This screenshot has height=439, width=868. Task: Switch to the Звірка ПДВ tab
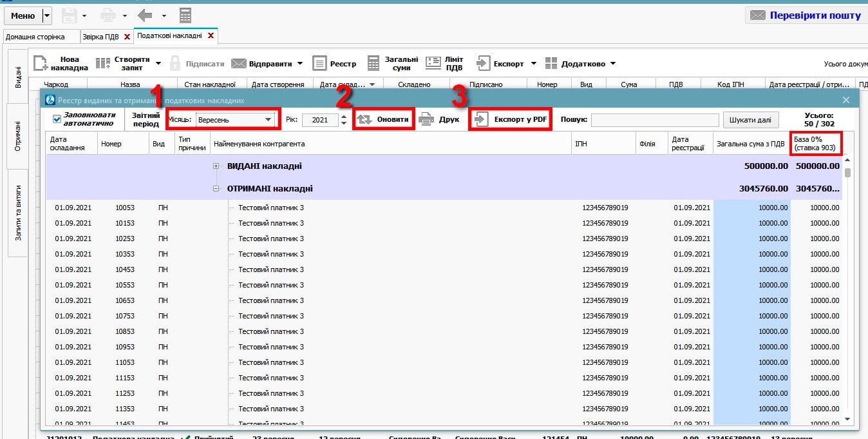pyautogui.click(x=101, y=37)
